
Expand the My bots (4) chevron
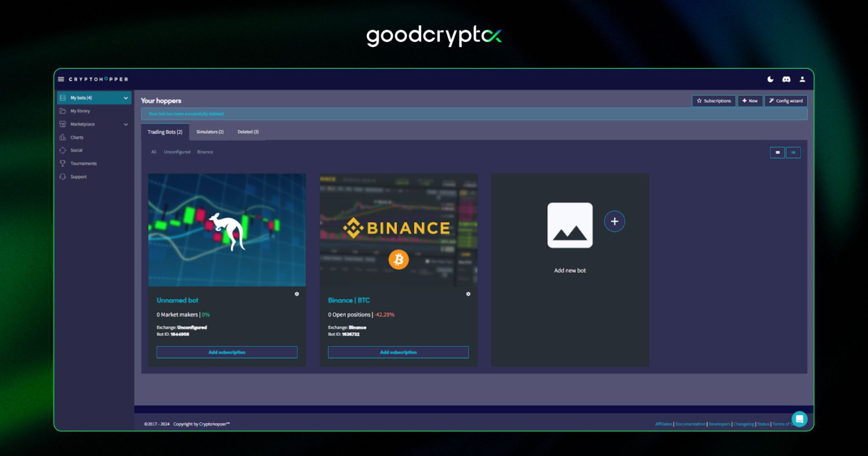pyautogui.click(x=126, y=98)
